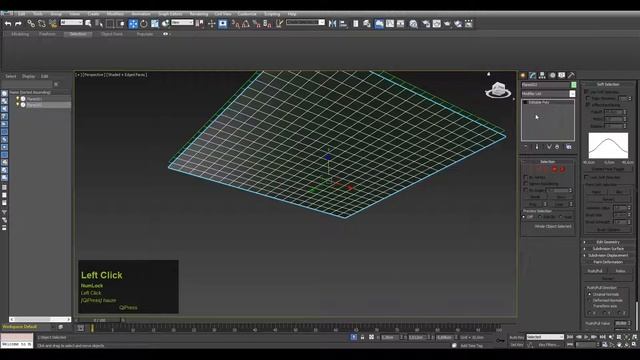This screenshot has height=360, width=640.
Task: Activate the Select and Rotate tool
Action: tap(144, 24)
